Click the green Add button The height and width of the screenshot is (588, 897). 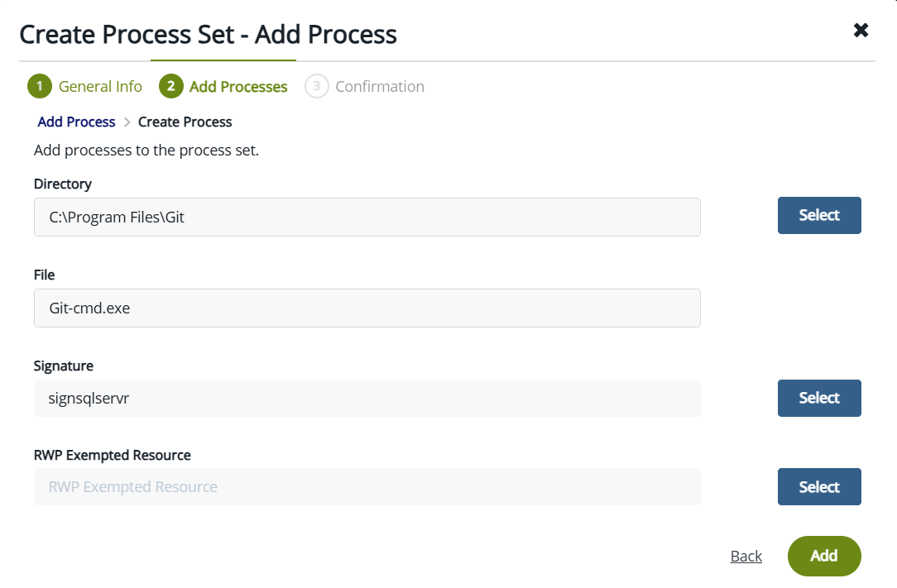[823, 556]
